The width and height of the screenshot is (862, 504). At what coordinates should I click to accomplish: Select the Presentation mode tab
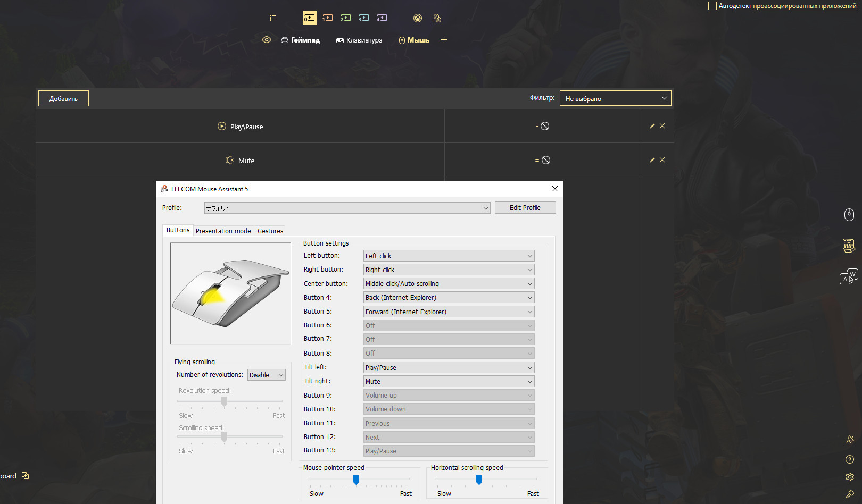click(223, 231)
